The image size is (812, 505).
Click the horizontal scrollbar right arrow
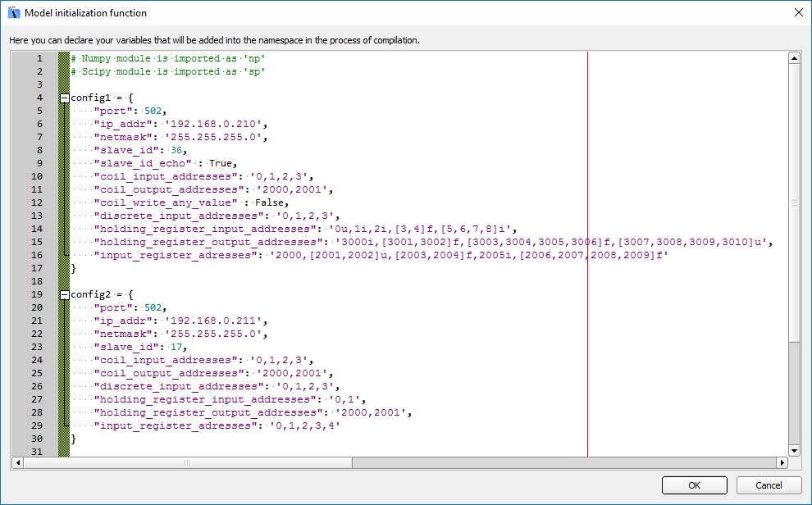(x=781, y=463)
